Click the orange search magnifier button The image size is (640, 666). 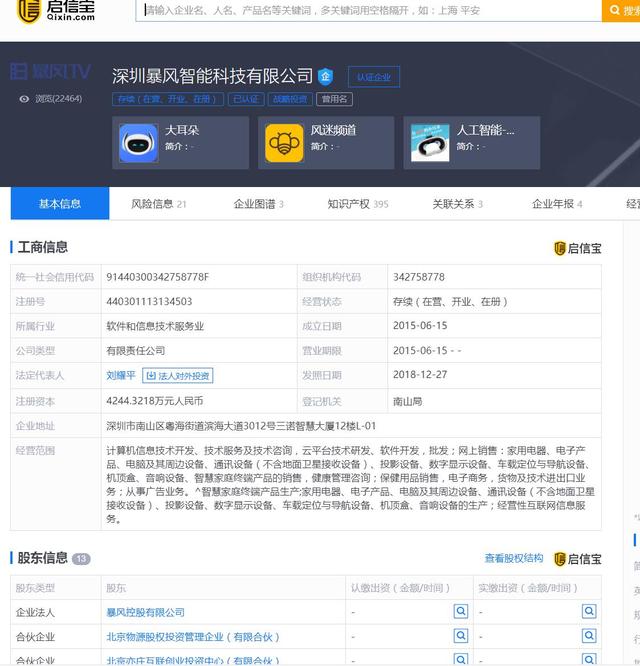620,10
